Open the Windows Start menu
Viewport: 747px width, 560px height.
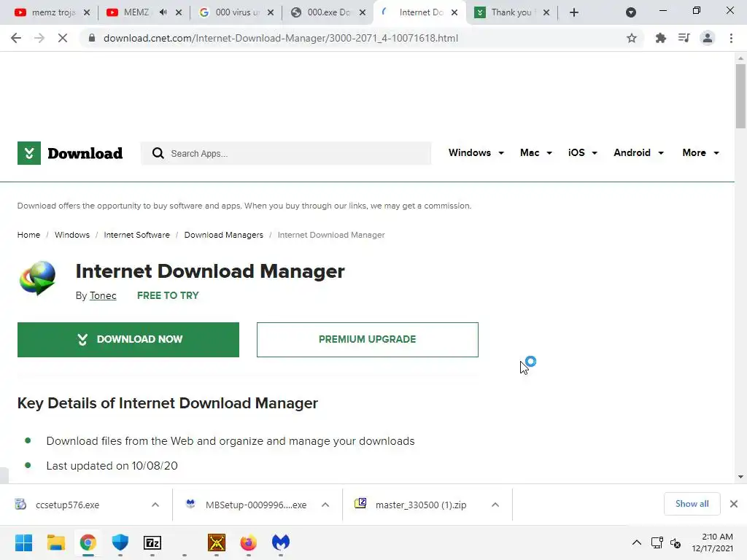tap(23, 542)
